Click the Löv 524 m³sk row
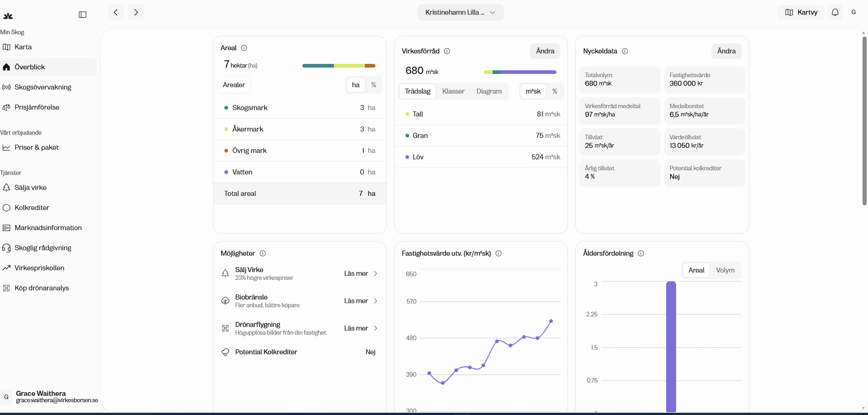The image size is (868, 415). (481, 157)
